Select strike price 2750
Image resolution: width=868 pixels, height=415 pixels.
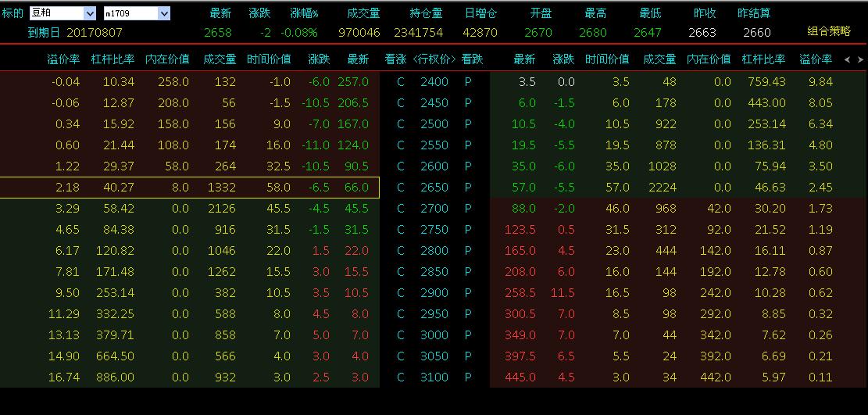(x=434, y=230)
